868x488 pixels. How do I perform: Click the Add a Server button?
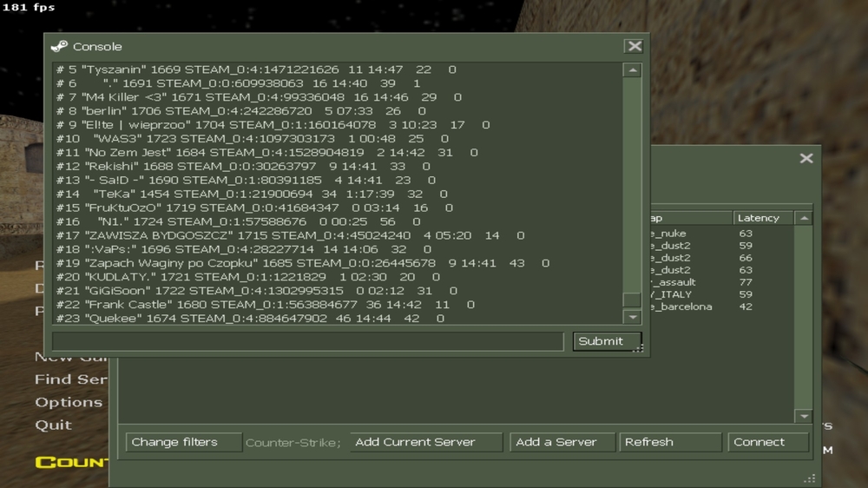click(562, 442)
